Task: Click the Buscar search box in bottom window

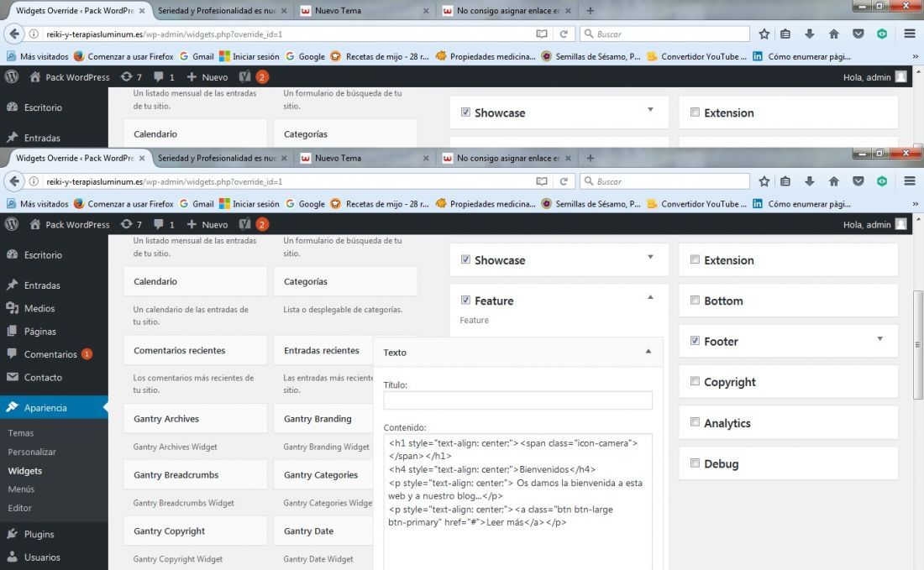Action: [664, 181]
